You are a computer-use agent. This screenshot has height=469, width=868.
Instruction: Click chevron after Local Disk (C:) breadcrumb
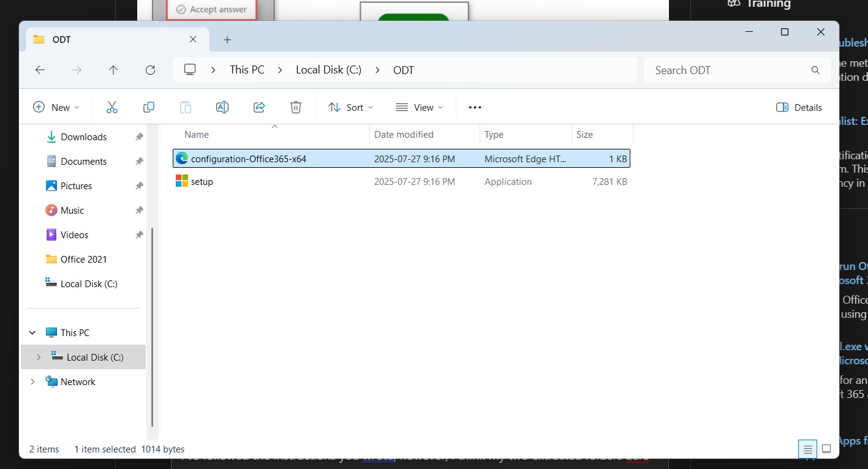(377, 70)
